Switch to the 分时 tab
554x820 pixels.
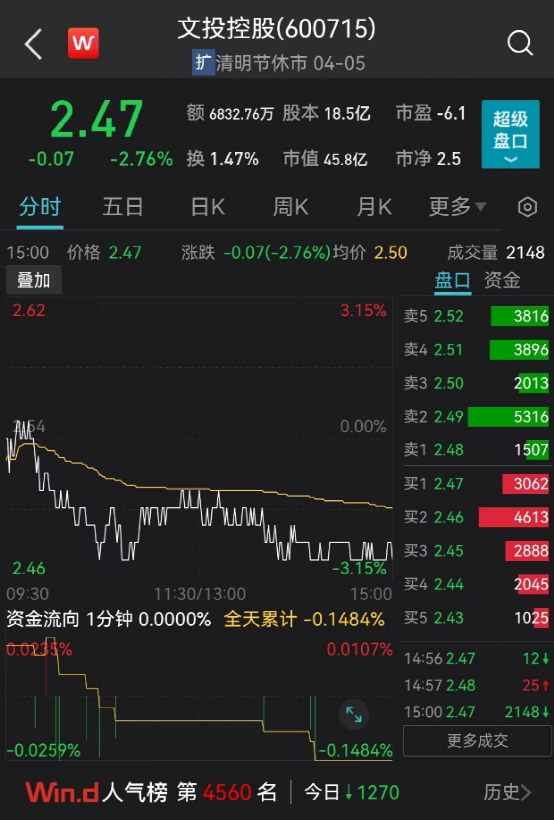tap(40, 207)
